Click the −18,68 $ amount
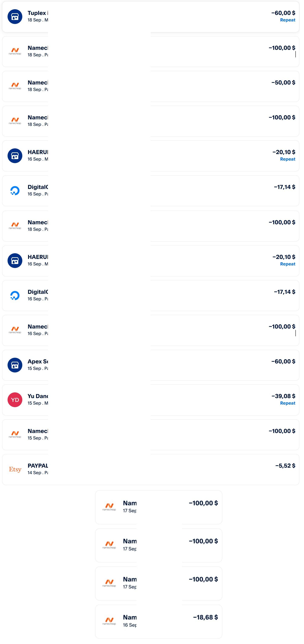The width and height of the screenshot is (304, 644). coord(205,617)
